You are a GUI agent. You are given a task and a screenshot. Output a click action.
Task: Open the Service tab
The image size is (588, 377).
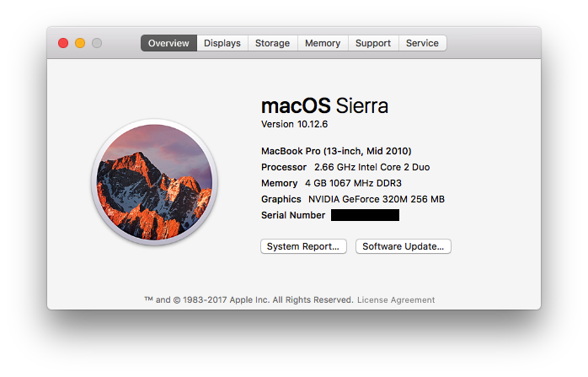[x=422, y=43]
